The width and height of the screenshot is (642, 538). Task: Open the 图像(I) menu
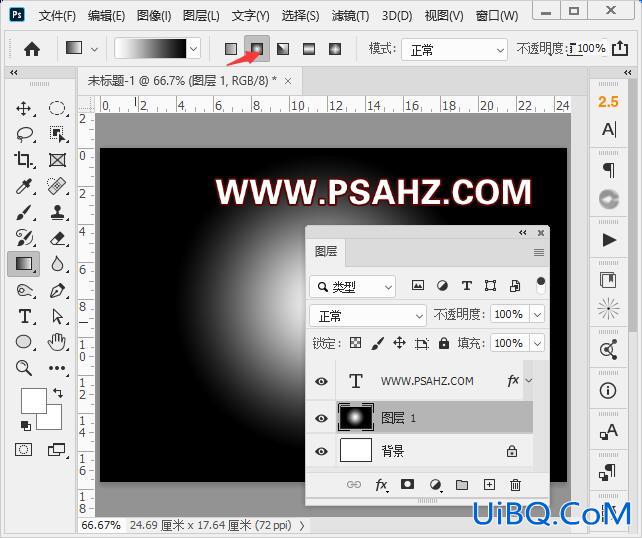[154, 16]
